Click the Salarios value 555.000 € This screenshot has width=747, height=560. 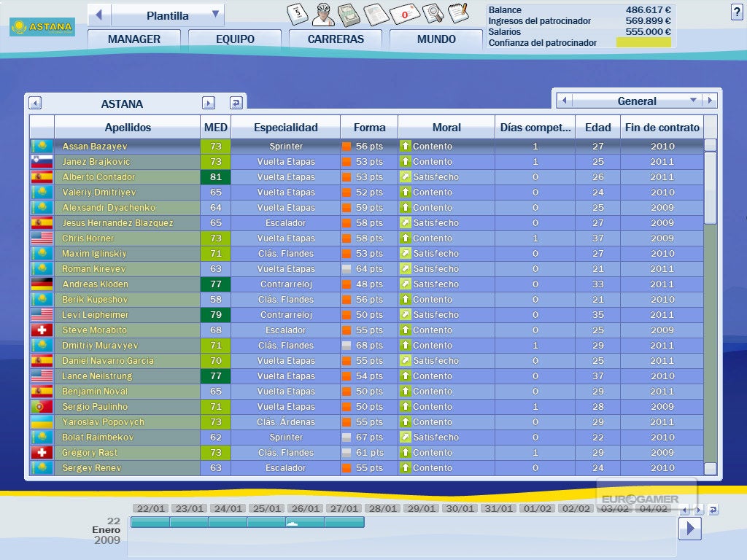pos(648,31)
